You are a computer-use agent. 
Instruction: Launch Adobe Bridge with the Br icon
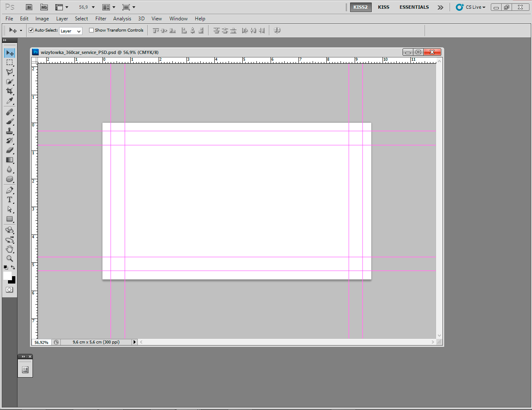29,7
